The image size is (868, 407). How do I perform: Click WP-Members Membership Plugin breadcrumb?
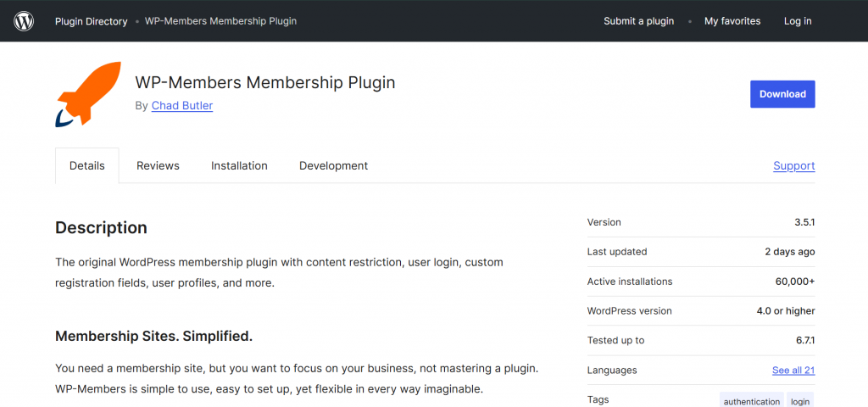(x=221, y=21)
